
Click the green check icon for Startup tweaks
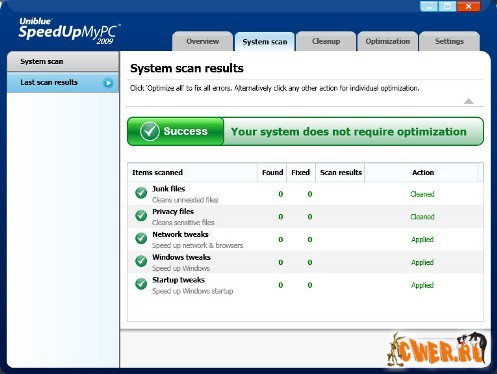pyautogui.click(x=141, y=284)
